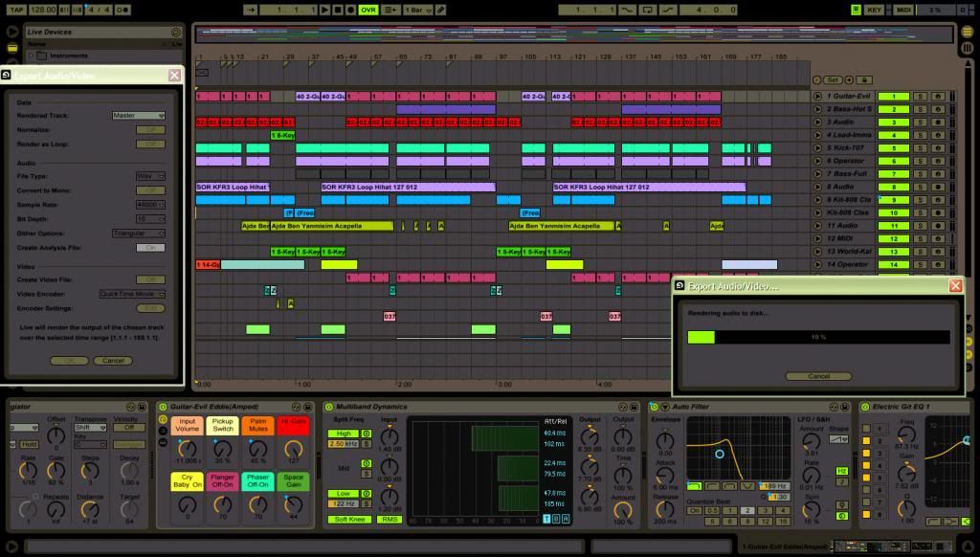
Task: Click the Next Locator arrow button
Action: [x=849, y=80]
